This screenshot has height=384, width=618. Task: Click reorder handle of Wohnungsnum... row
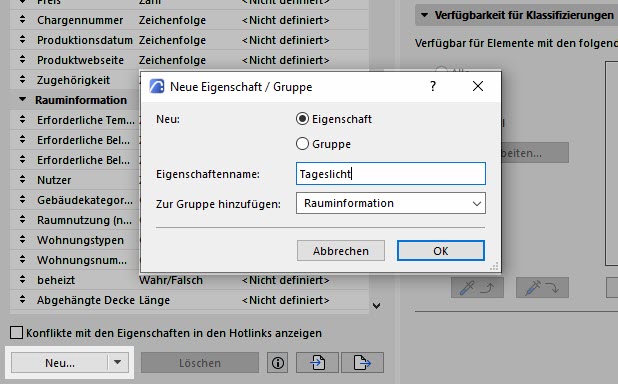click(22, 259)
